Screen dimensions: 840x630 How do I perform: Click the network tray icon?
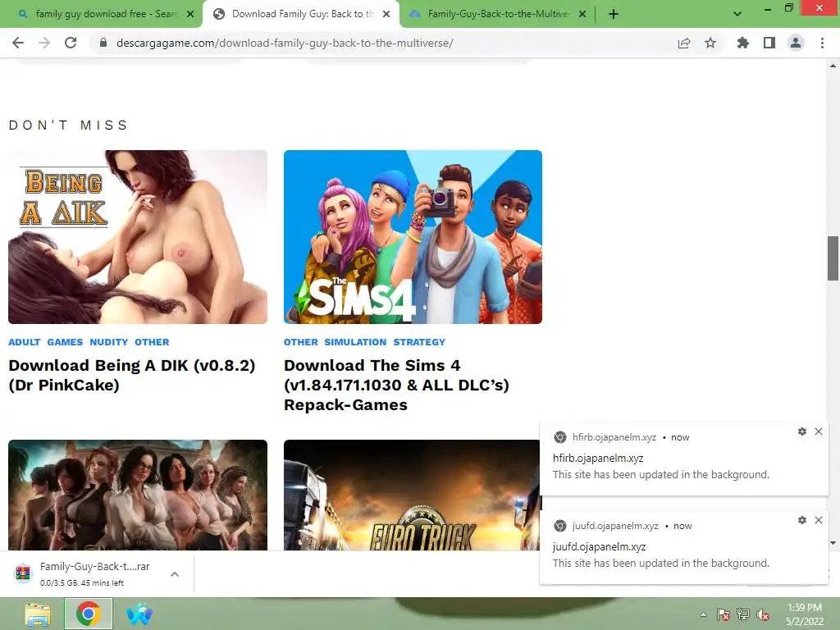tap(743, 614)
